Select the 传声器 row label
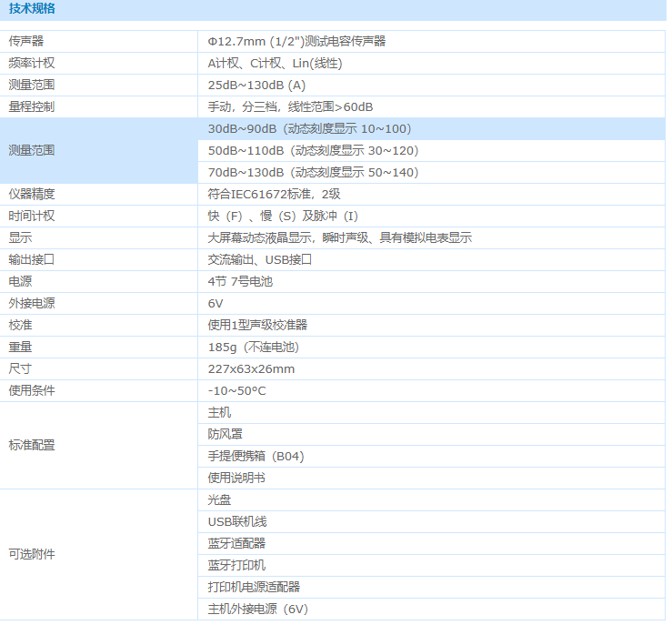Viewport: 672px width, 625px height. click(x=26, y=41)
